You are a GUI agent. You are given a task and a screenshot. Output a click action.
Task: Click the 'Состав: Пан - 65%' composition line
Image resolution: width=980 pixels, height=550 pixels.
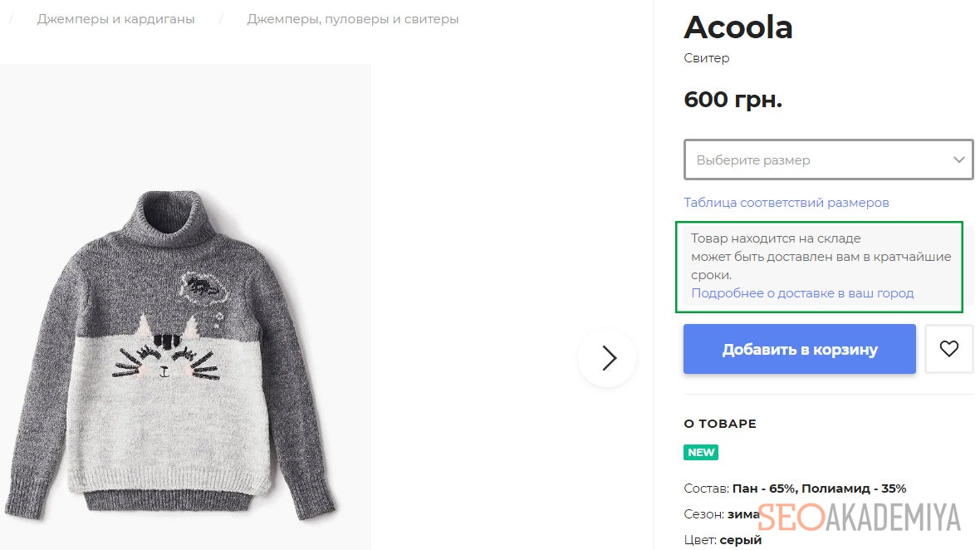[794, 489]
